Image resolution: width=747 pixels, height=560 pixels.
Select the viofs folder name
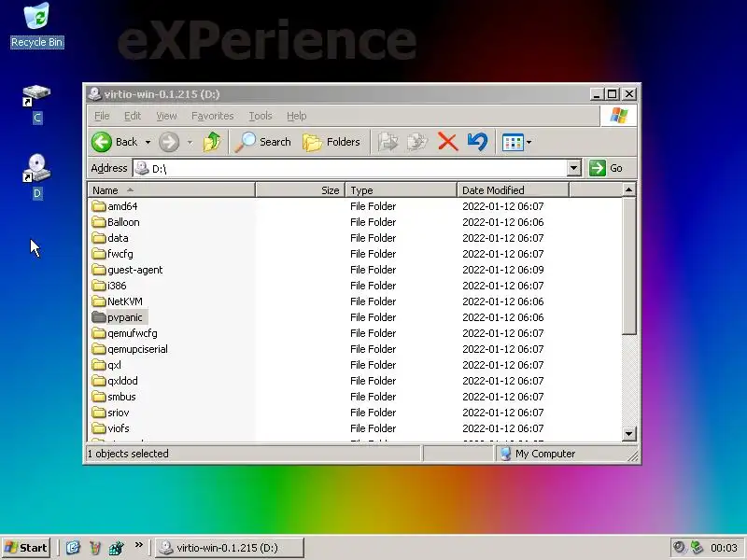pyautogui.click(x=119, y=428)
